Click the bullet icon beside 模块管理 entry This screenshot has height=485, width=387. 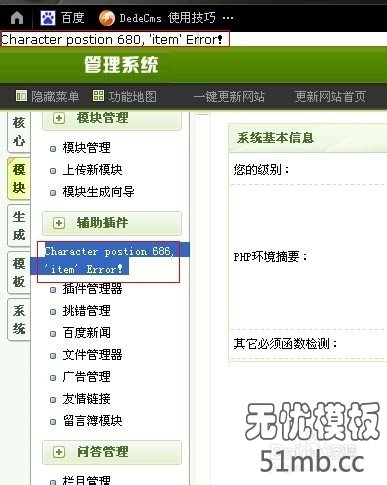53,149
